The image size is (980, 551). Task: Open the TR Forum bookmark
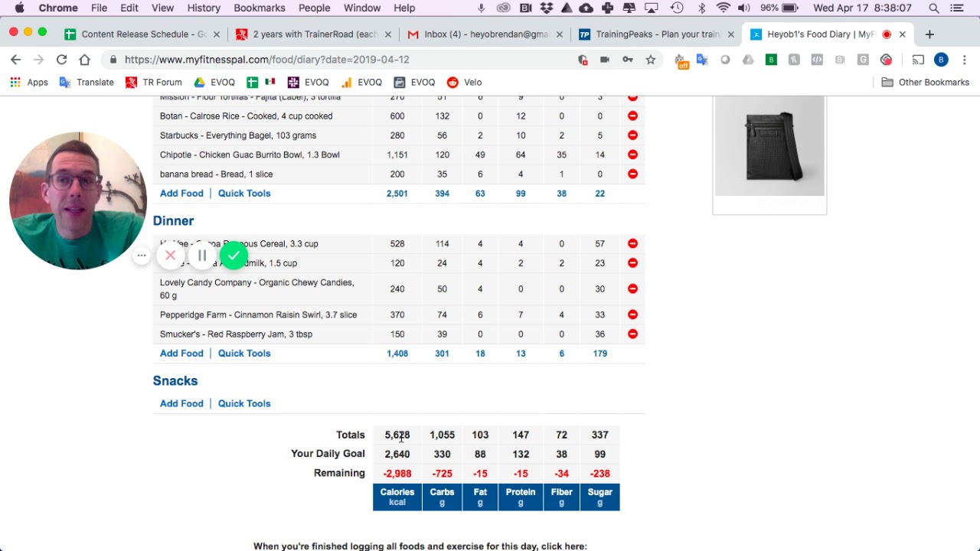coord(153,83)
